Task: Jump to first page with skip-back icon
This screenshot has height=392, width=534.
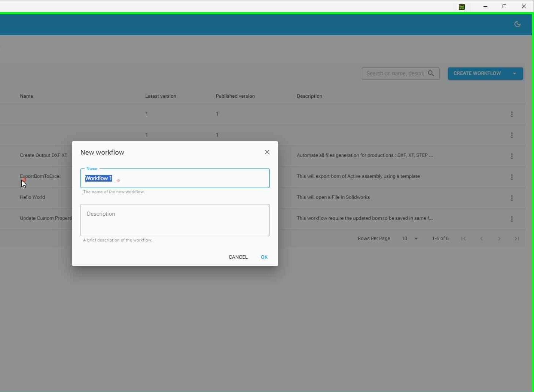Action: (x=464, y=238)
